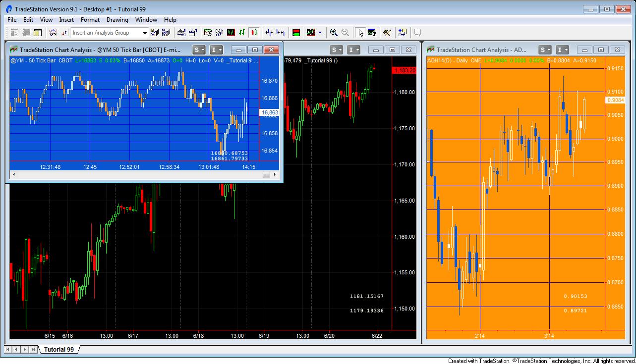Click the decrease bar spacing icon
This screenshot has width=636, height=364.
pos(269,33)
